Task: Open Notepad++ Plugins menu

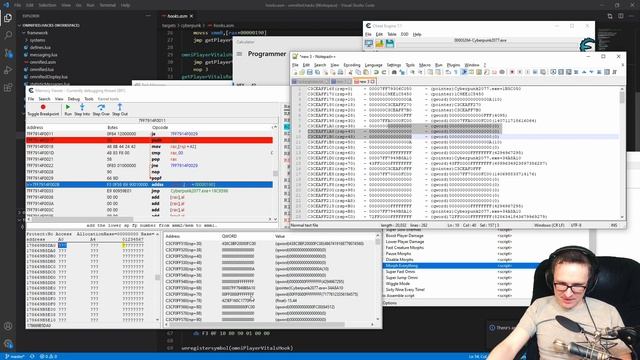Action: coord(453,65)
